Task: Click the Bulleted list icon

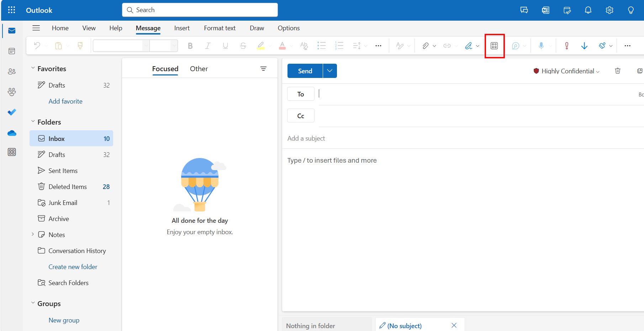Action: pos(322,46)
